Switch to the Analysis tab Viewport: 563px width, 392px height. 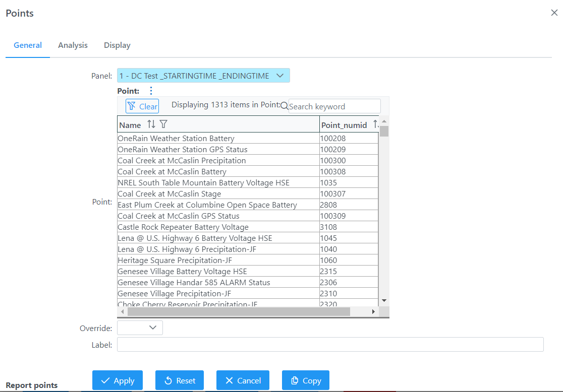[73, 45]
